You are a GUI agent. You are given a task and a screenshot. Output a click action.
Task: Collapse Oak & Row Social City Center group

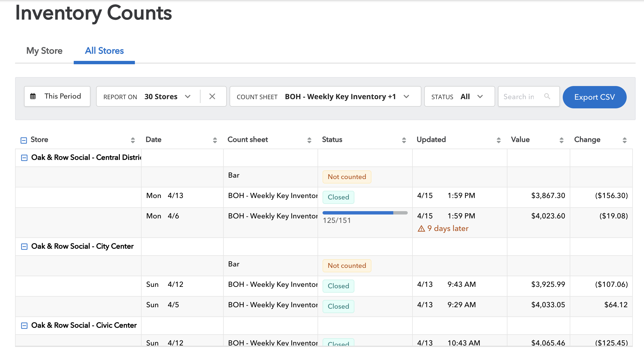tap(24, 247)
